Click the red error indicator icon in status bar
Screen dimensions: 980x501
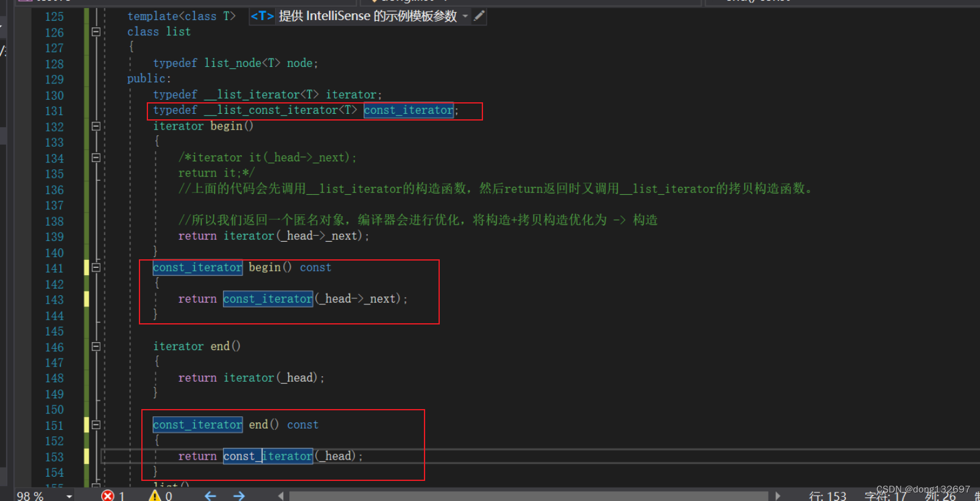pyautogui.click(x=108, y=496)
